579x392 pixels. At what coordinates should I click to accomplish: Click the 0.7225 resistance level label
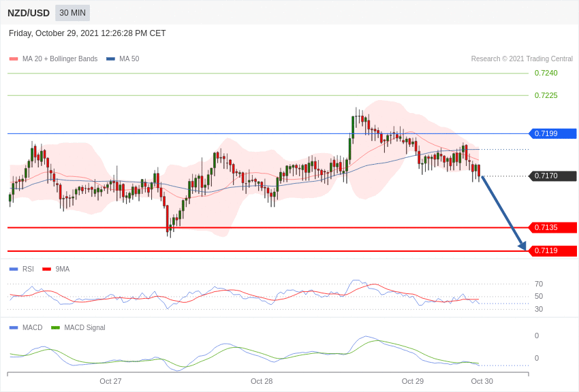tap(546, 95)
